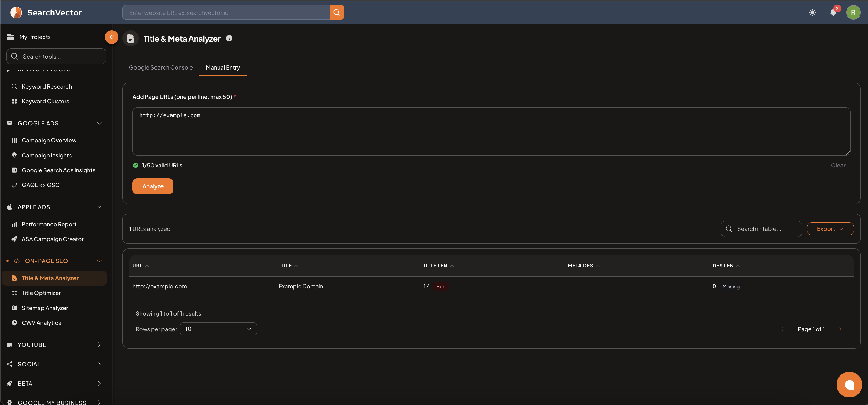
Task: Open CWV Analytics
Action: tap(41, 323)
